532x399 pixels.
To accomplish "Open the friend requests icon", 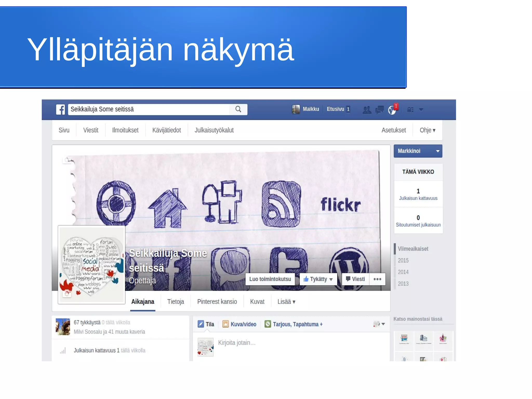I will [367, 110].
